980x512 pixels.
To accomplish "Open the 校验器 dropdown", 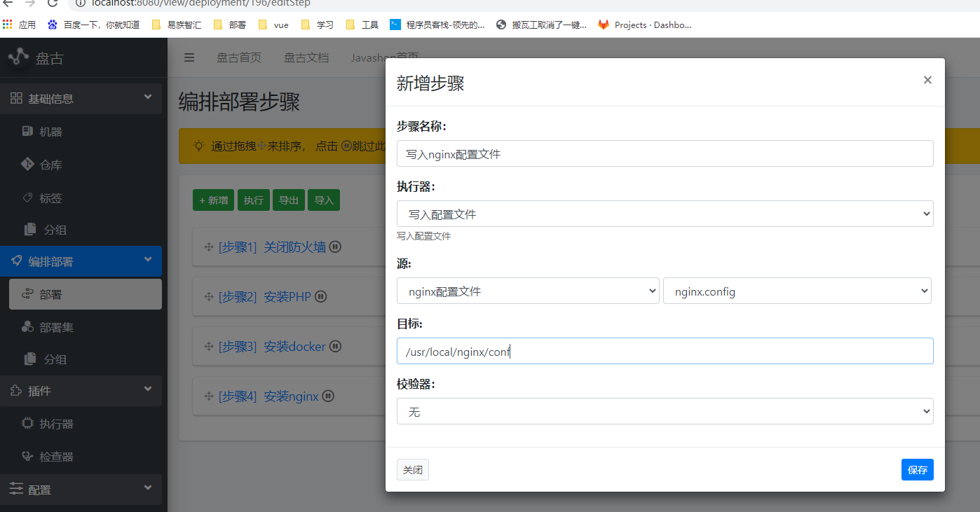I will pos(665,411).
